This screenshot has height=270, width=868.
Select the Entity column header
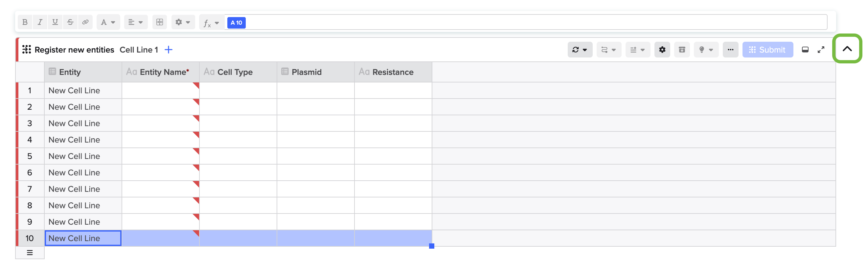click(83, 72)
